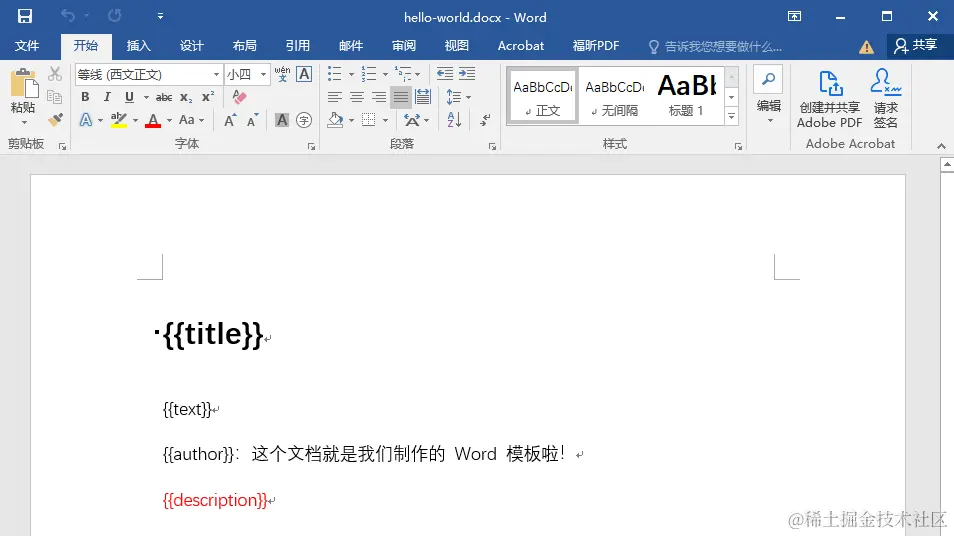Align text left
The width and height of the screenshot is (954, 536).
[335, 97]
